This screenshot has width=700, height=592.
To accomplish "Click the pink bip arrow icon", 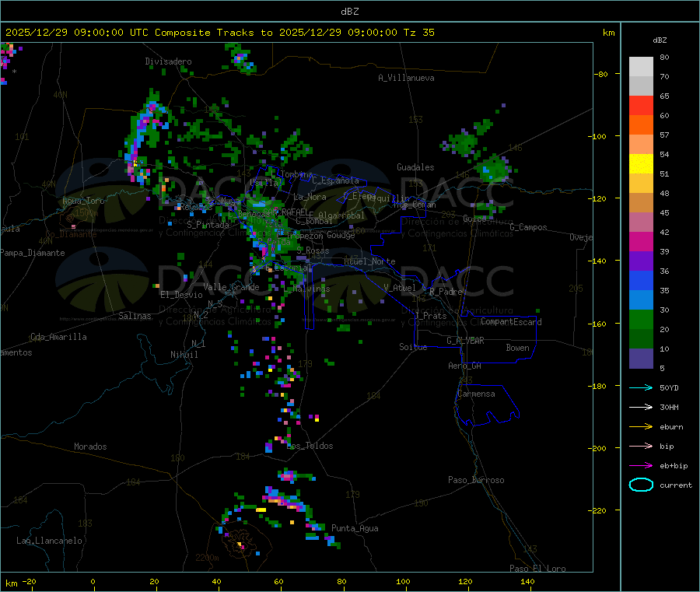I will pos(641,446).
